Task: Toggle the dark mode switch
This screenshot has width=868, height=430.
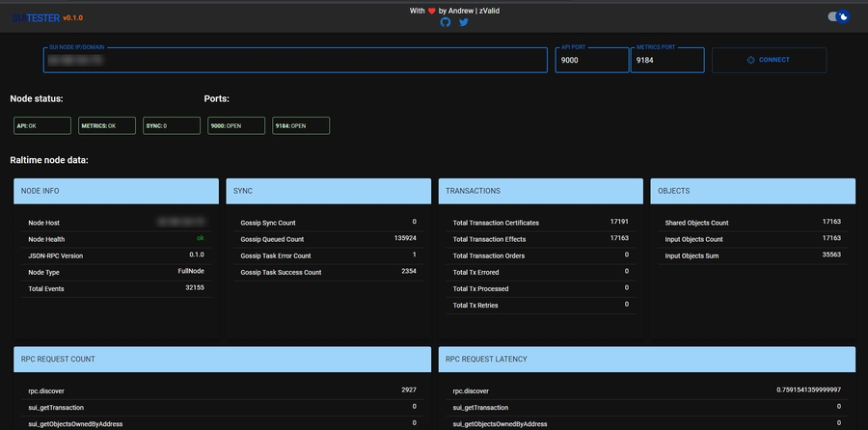Action: point(839,16)
